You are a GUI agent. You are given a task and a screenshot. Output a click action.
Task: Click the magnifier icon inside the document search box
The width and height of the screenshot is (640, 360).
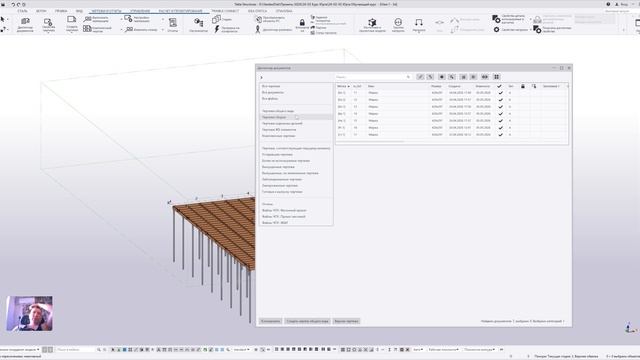[x=408, y=77]
